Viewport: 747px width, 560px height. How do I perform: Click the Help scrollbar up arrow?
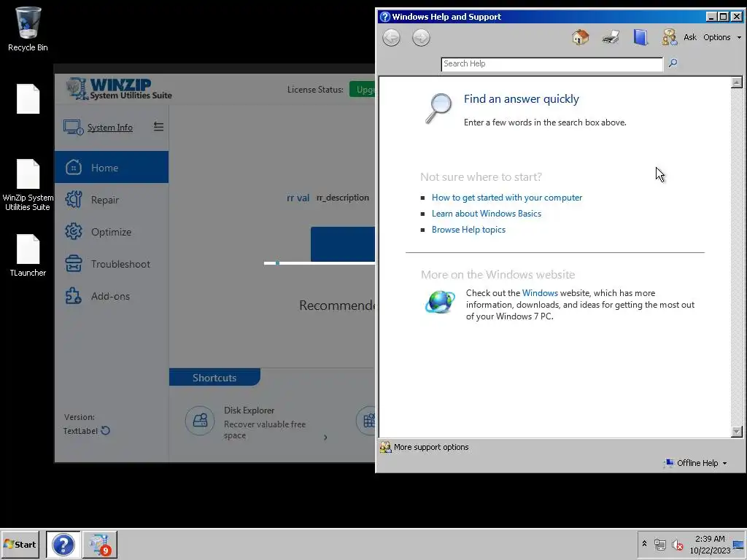click(x=737, y=82)
